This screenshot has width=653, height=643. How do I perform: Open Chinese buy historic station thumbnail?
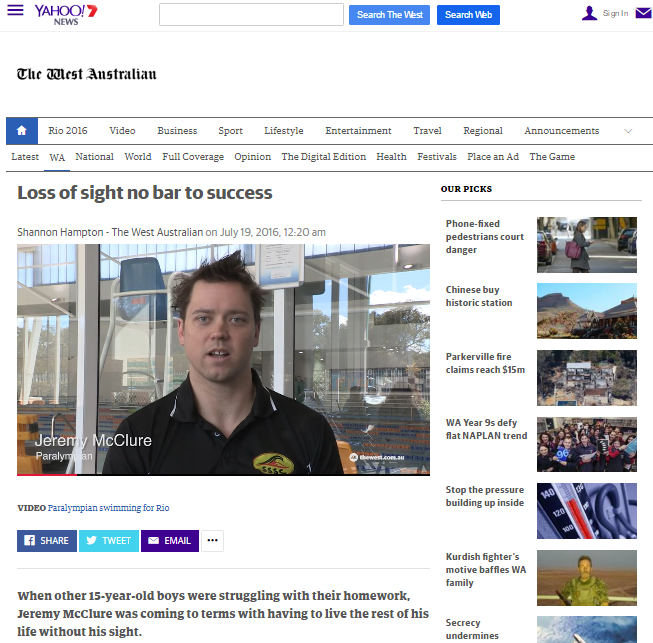[586, 311]
